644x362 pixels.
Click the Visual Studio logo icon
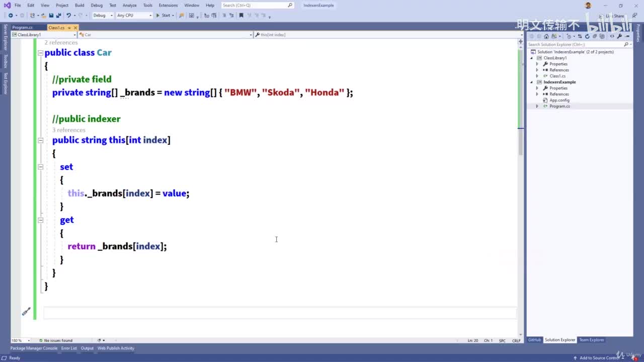click(x=7, y=5)
